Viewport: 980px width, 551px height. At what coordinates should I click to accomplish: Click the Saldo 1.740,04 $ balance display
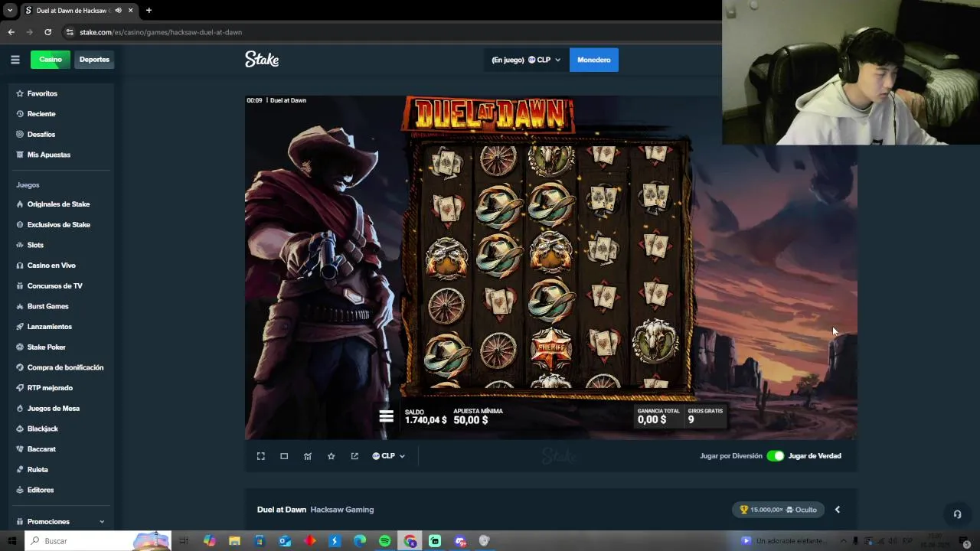point(426,416)
